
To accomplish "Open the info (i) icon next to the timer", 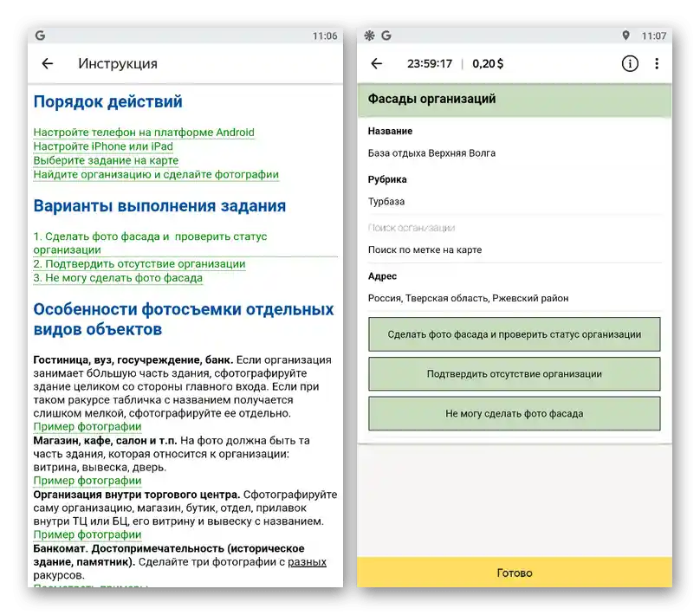I will tap(630, 63).
